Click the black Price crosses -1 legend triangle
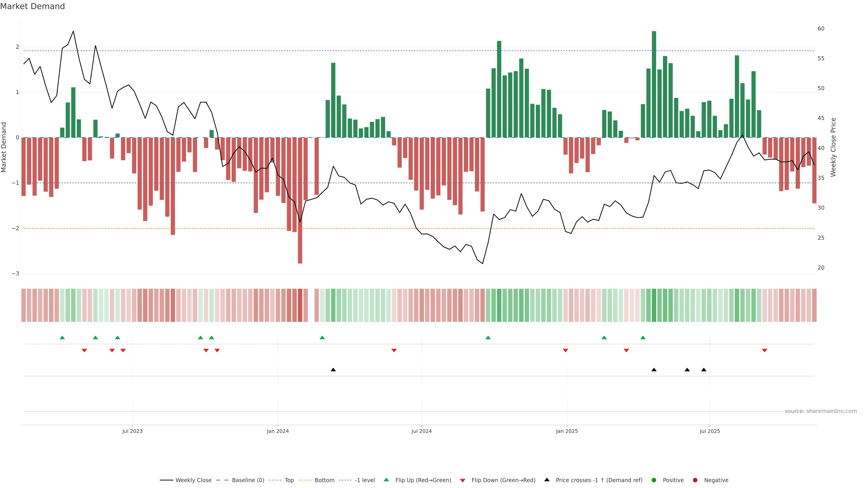Image resolution: width=868 pixels, height=488 pixels. coord(547,480)
